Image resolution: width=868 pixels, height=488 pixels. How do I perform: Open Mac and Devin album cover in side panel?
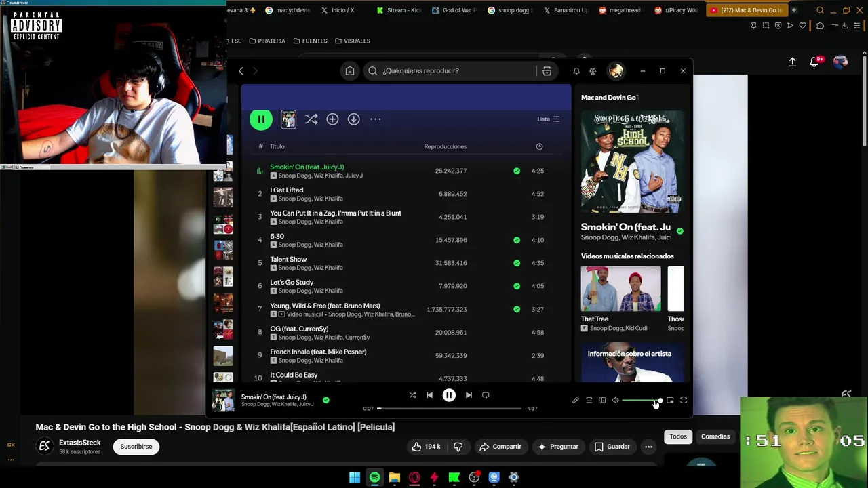coord(632,162)
